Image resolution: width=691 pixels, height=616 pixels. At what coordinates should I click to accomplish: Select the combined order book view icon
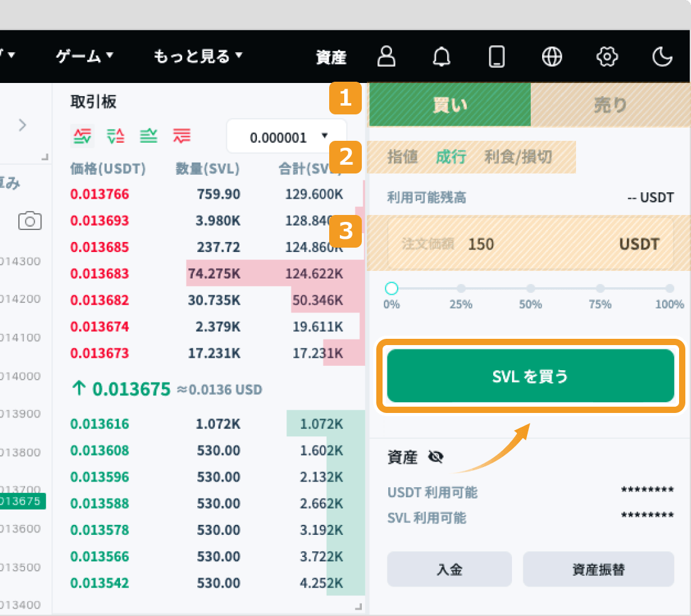click(x=82, y=135)
